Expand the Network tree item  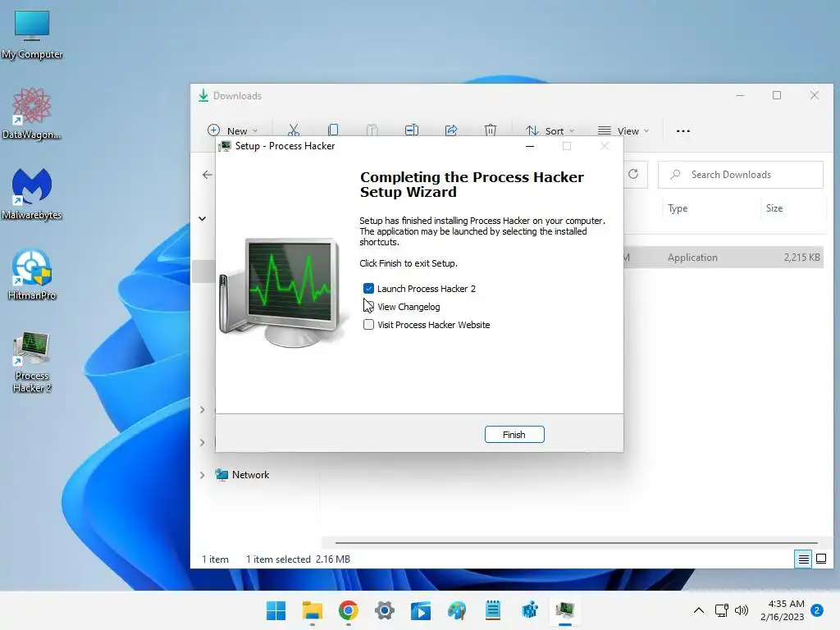click(202, 475)
